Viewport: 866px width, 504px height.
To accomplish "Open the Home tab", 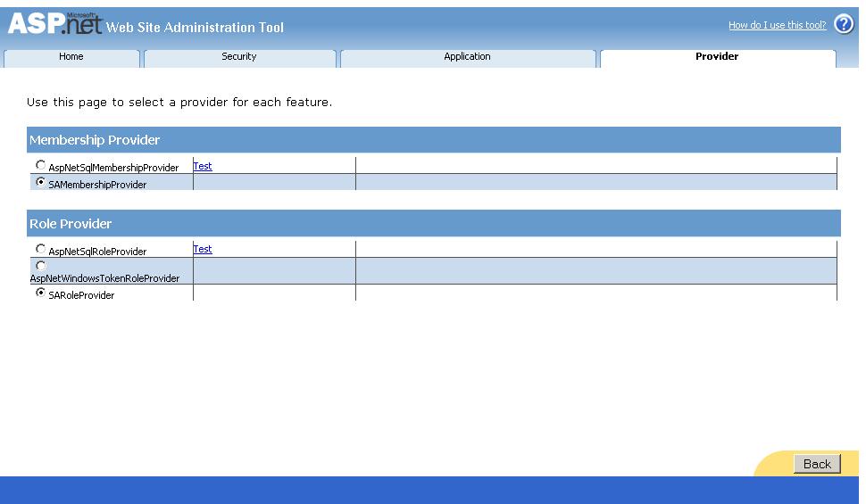I will [x=71, y=57].
